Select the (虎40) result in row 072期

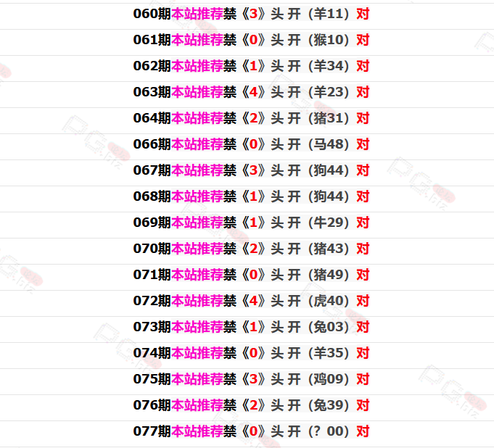[x=329, y=302]
